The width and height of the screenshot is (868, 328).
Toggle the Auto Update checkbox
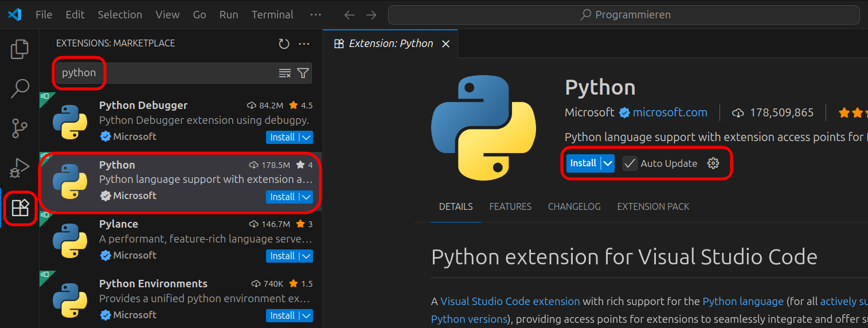pyautogui.click(x=630, y=163)
